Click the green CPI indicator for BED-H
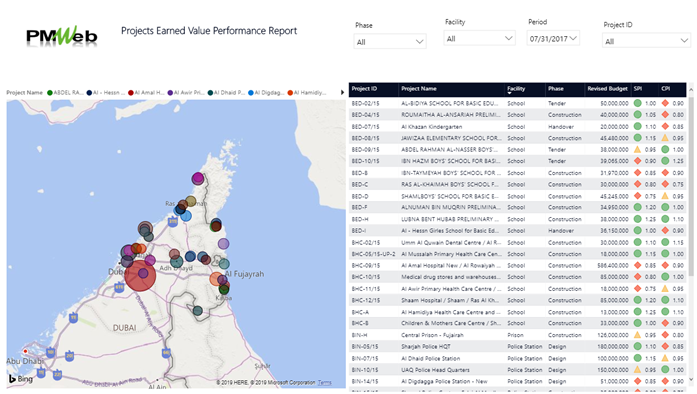 point(665,219)
